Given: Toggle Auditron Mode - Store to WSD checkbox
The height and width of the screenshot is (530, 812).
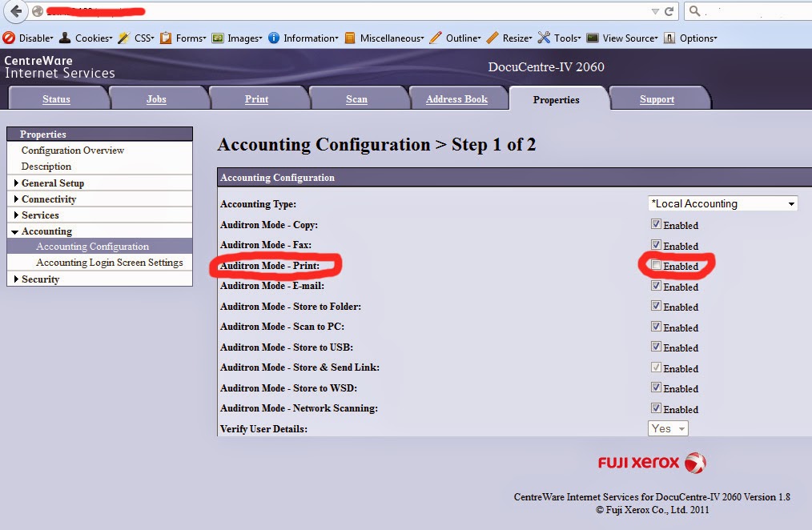Looking at the screenshot, I should [x=656, y=387].
